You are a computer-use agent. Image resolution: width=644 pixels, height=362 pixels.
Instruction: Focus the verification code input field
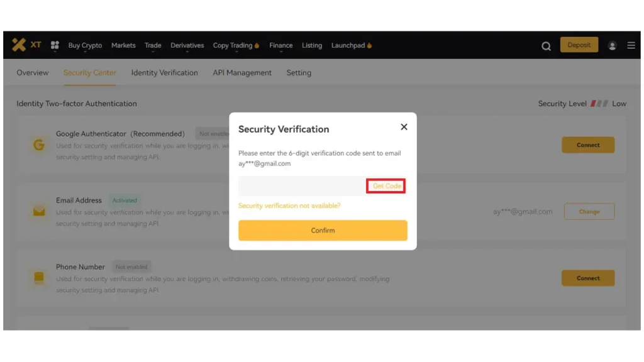coord(302,186)
